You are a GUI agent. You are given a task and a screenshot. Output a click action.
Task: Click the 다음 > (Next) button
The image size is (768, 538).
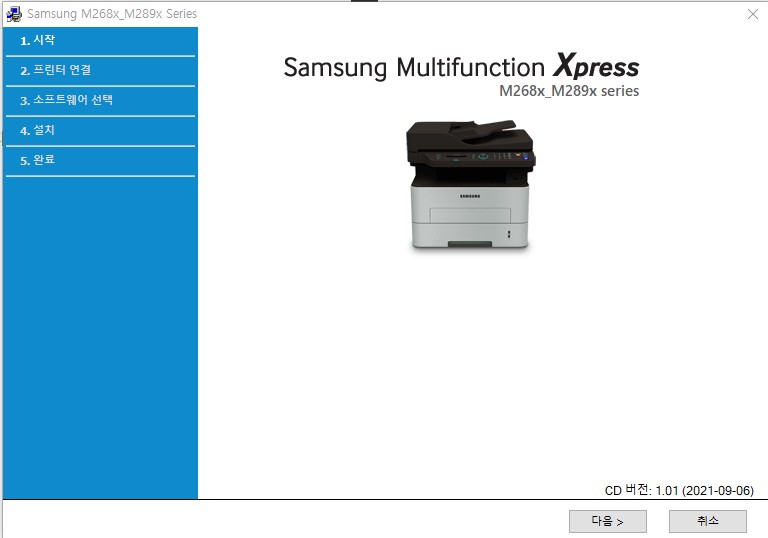tap(607, 521)
